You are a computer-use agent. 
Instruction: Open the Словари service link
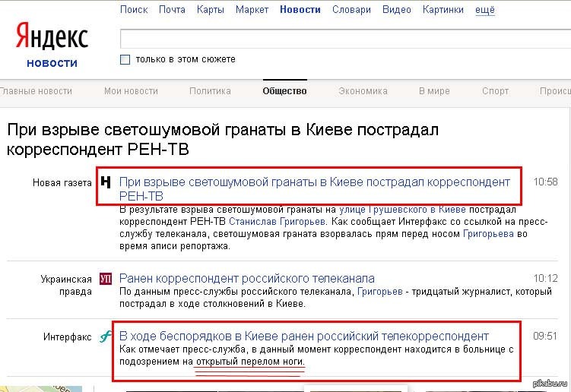tap(351, 9)
